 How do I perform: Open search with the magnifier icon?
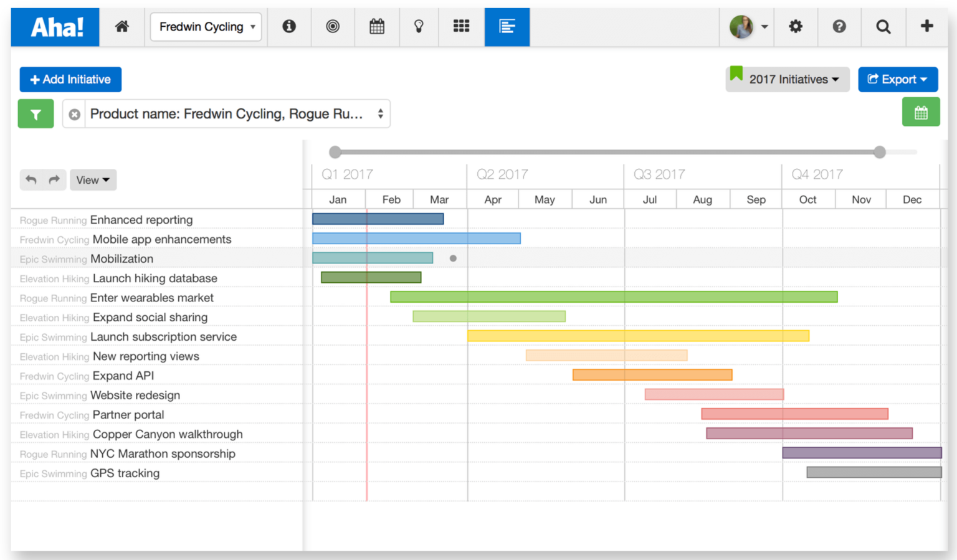[883, 27]
